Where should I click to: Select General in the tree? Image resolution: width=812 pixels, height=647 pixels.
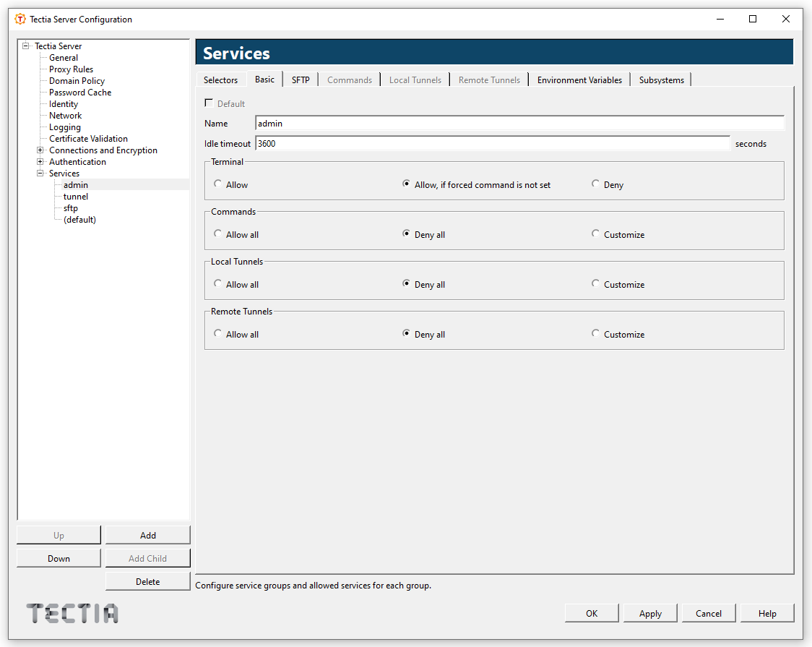(x=64, y=58)
